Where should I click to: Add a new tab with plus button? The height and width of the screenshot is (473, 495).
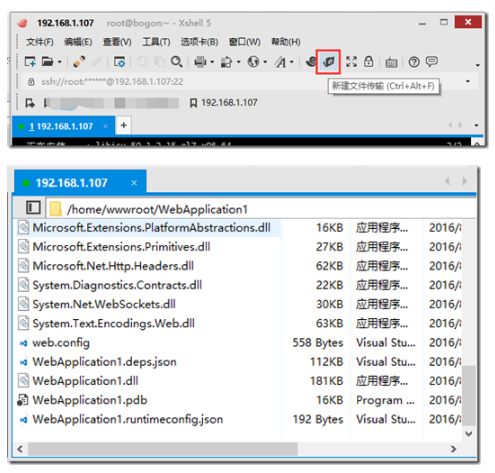pos(124,125)
